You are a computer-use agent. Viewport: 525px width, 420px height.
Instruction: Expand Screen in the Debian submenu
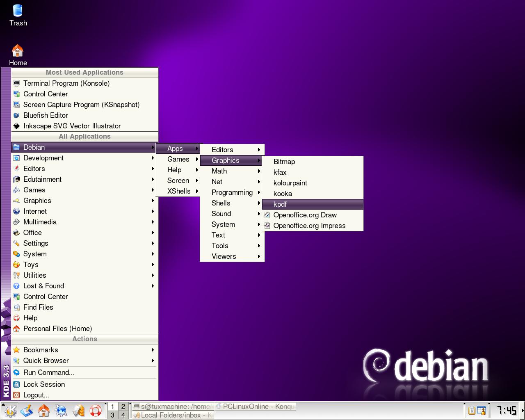178,180
